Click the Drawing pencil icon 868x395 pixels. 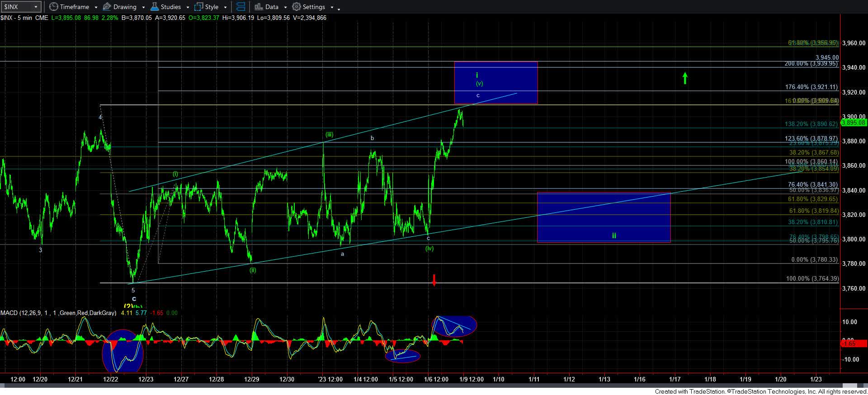pos(107,7)
